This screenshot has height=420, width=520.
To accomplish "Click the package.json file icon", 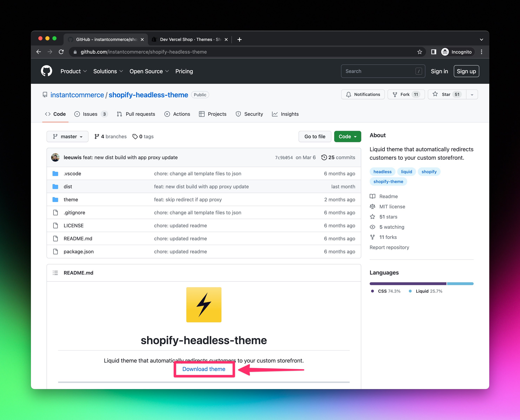I will [x=55, y=252].
